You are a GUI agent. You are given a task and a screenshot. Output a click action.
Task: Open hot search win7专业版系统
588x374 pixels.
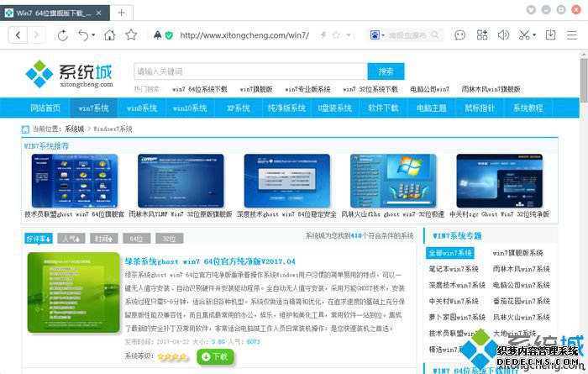(307, 89)
